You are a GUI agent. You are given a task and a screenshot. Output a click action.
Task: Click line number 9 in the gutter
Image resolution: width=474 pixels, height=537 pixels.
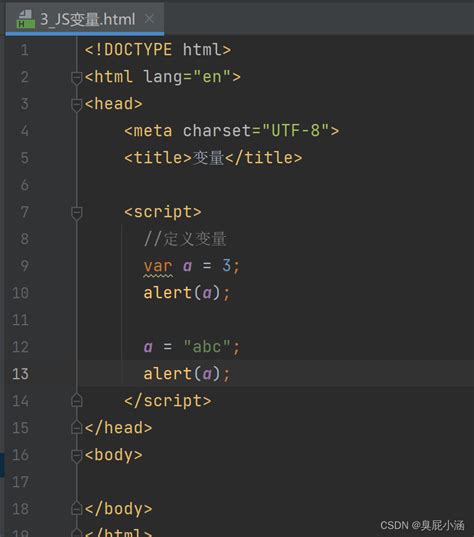[24, 266]
